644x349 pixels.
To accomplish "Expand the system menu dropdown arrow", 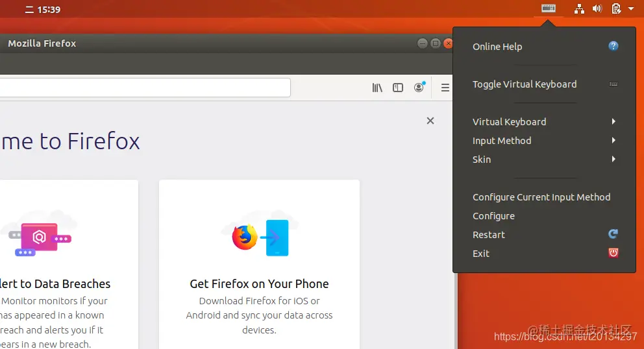I will point(631,8).
